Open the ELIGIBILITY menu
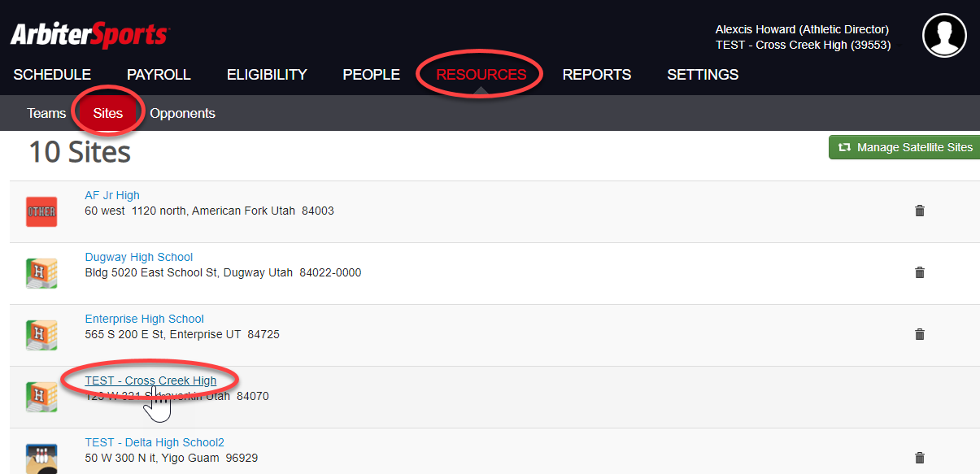The height and width of the screenshot is (474, 980). [x=267, y=75]
